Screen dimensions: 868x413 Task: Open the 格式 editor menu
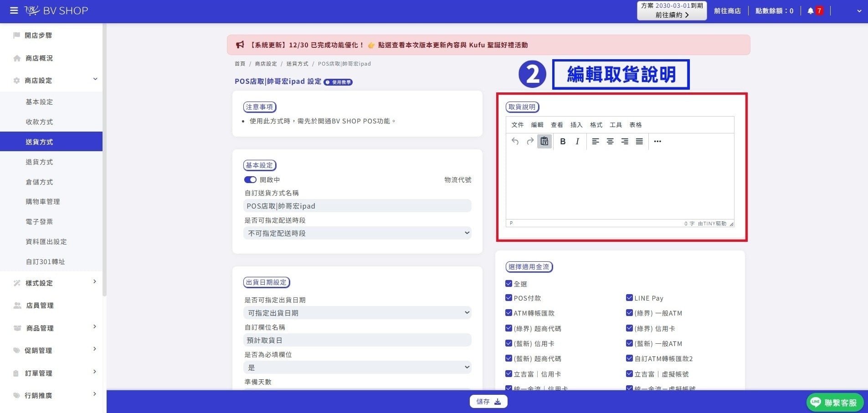tap(596, 125)
